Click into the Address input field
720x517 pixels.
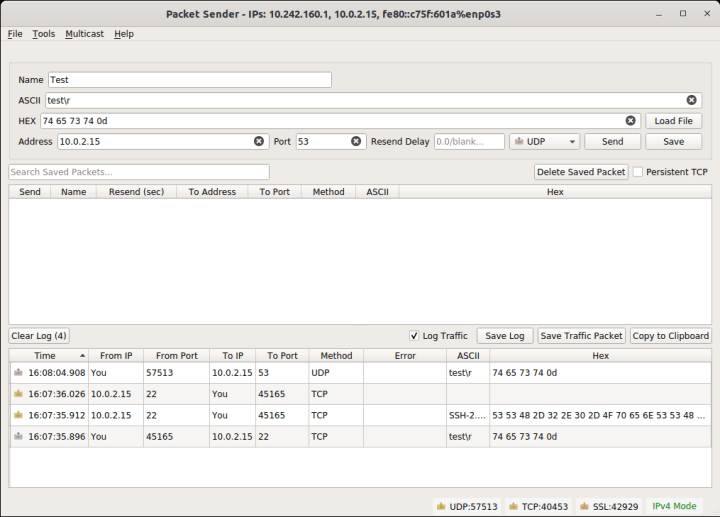[163, 141]
